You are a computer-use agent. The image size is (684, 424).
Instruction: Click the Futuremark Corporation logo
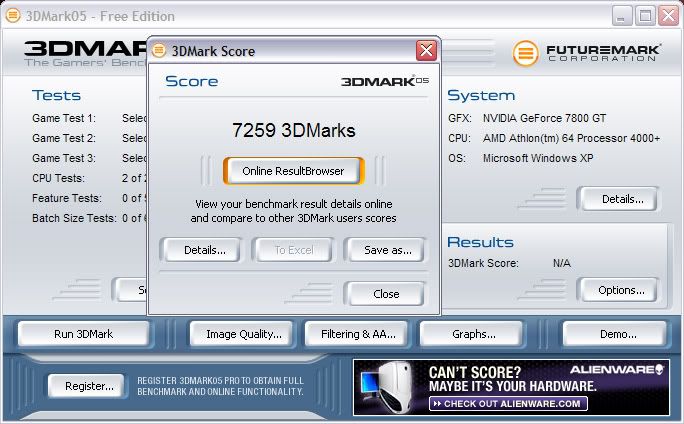tap(586, 53)
